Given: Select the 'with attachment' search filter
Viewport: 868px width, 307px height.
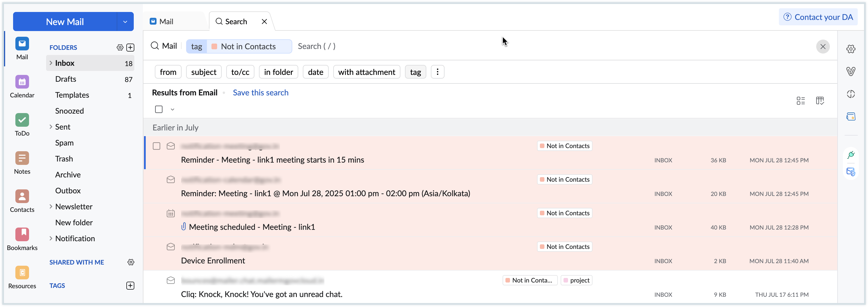Looking at the screenshot, I should (x=366, y=72).
